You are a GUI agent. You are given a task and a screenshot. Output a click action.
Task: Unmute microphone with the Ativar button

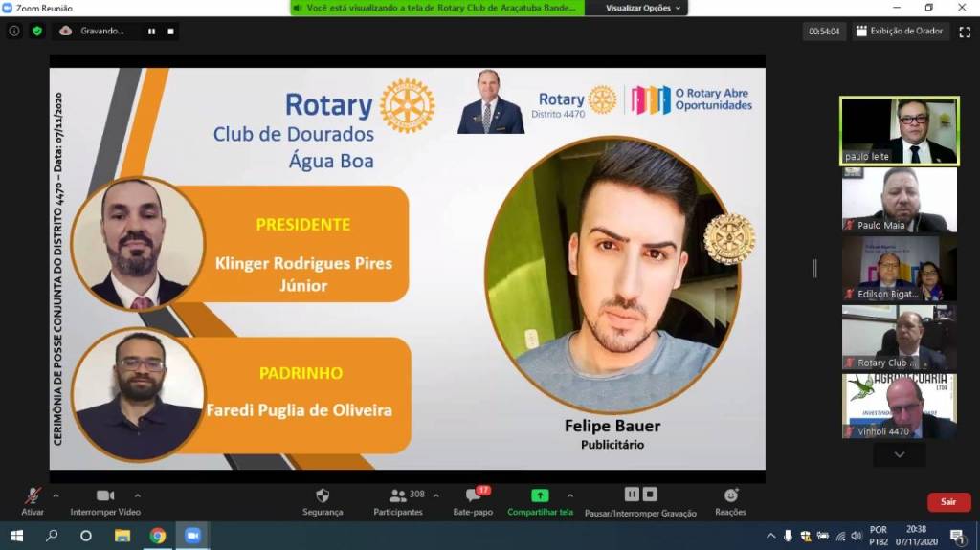click(33, 495)
